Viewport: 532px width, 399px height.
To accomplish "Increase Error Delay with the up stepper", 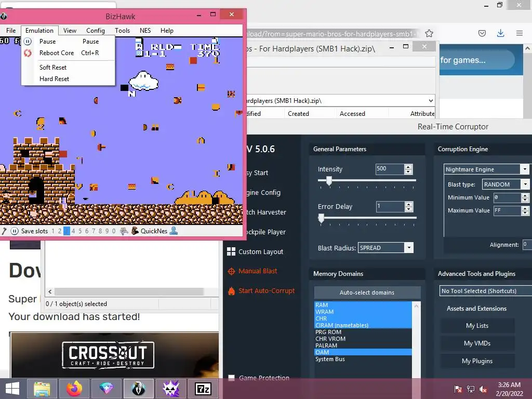I will [409, 204].
